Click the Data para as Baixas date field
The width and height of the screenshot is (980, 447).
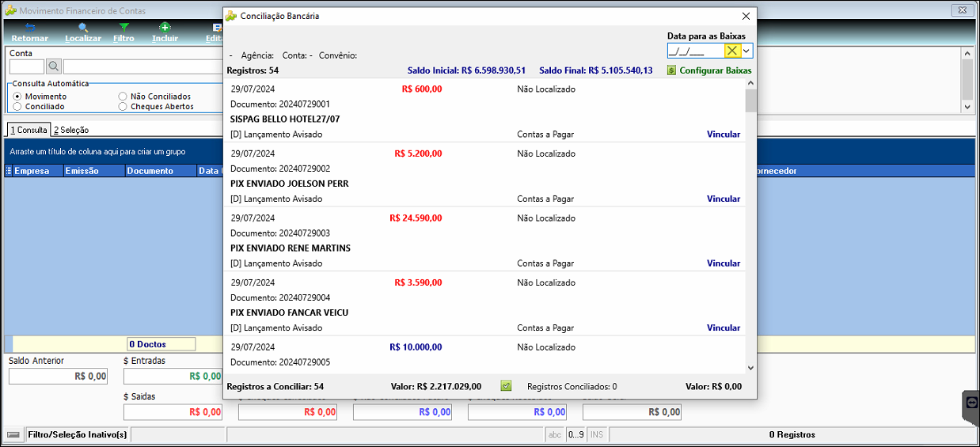point(696,51)
